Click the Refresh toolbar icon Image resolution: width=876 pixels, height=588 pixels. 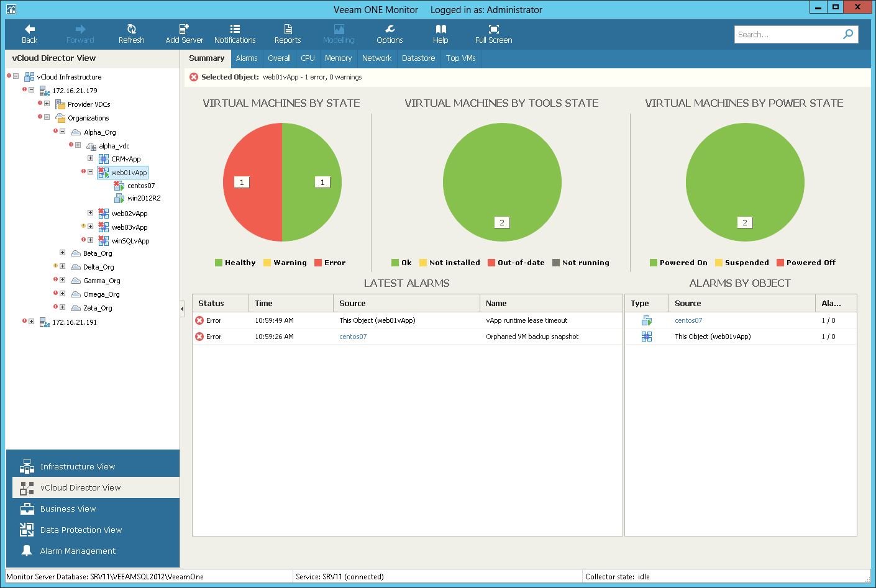[x=132, y=29]
